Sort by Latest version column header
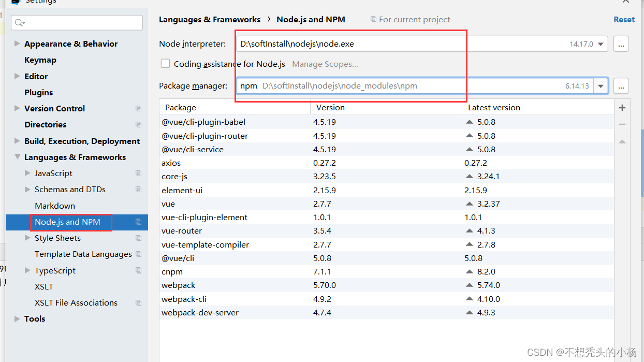644x362 pixels. point(538,108)
